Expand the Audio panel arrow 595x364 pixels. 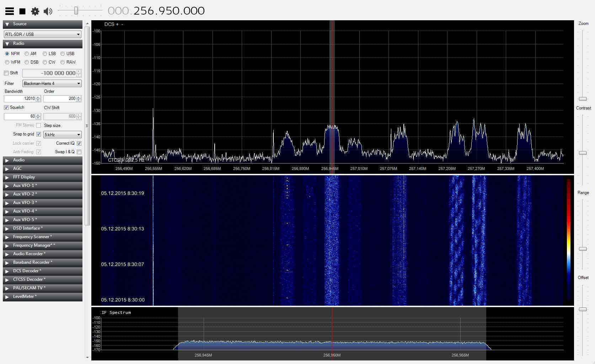pyautogui.click(x=7, y=160)
